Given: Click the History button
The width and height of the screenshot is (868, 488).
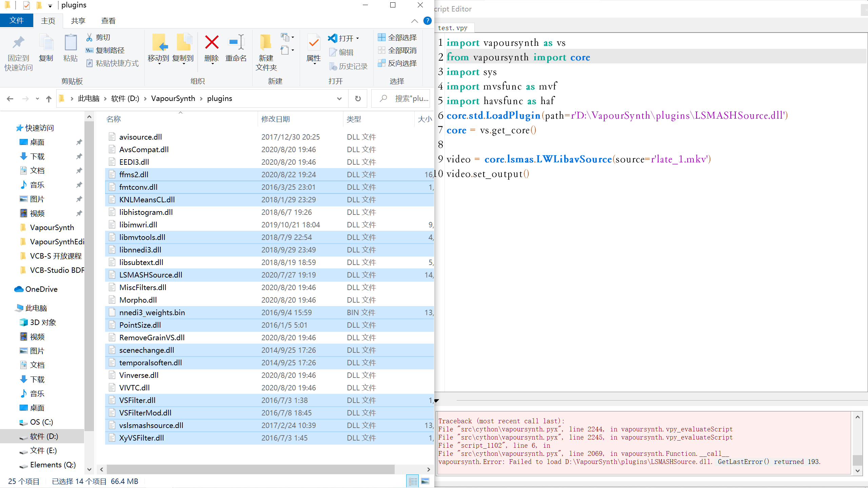Looking at the screenshot, I should [x=349, y=66].
